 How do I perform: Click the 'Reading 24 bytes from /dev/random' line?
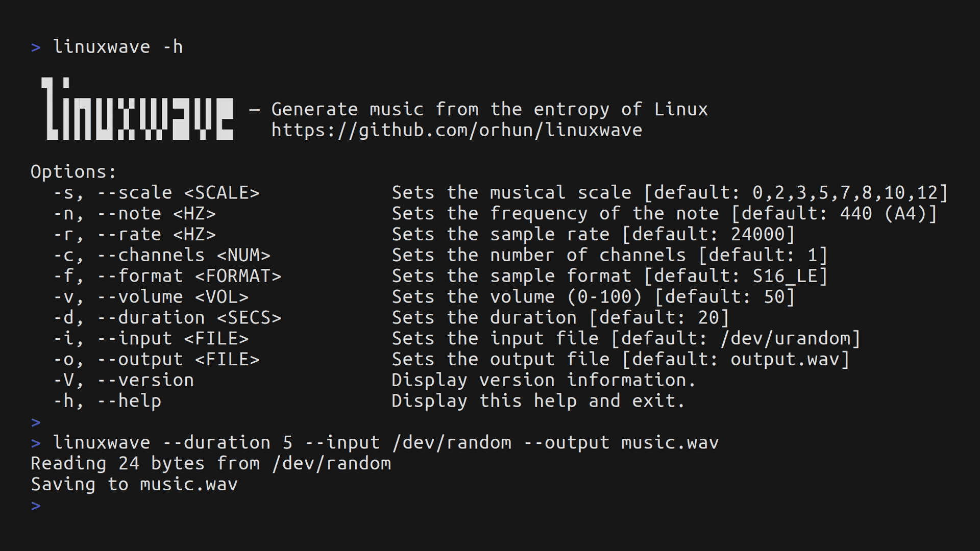211,464
